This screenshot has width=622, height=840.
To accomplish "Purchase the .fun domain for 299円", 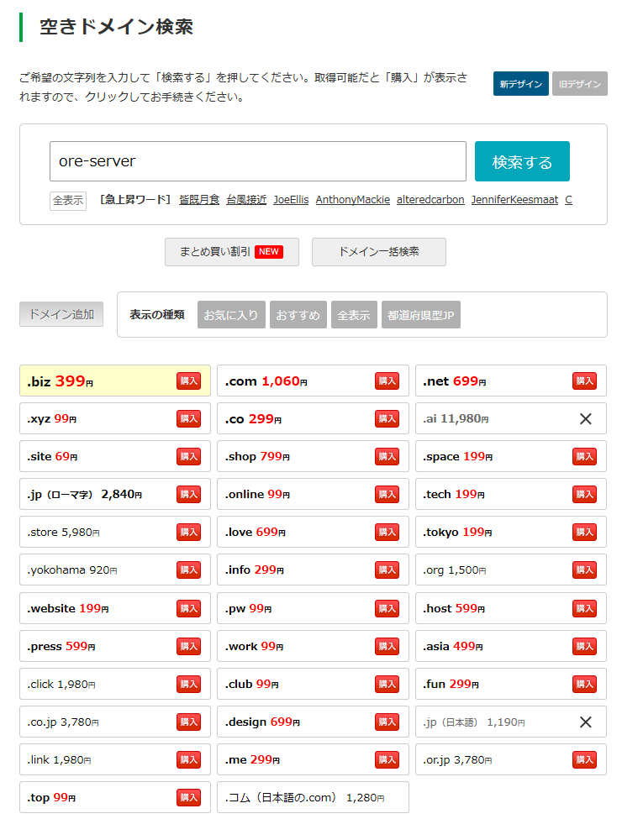I will 584,684.
